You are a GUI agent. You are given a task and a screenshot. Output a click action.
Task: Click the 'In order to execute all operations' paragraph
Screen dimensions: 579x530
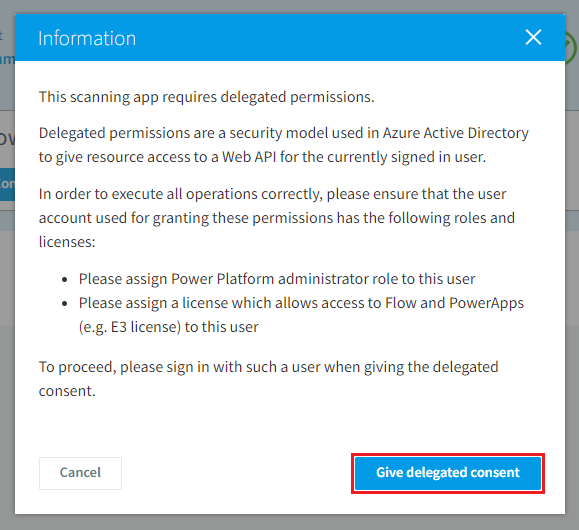pyautogui.click(x=277, y=218)
